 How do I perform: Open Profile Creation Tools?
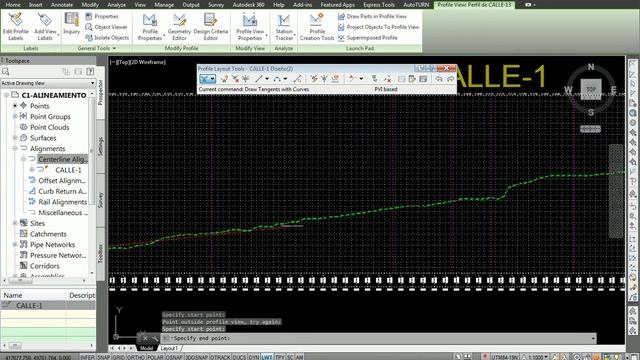coord(317,26)
